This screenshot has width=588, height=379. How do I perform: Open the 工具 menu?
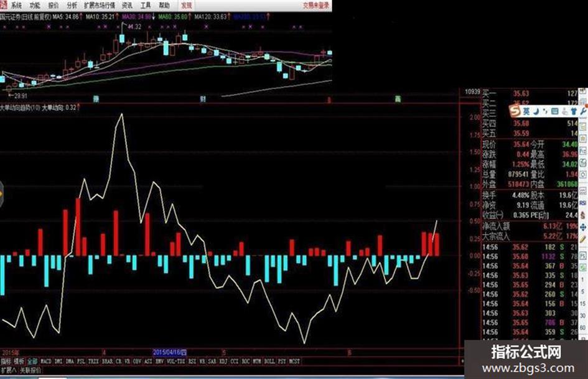[x=146, y=5]
